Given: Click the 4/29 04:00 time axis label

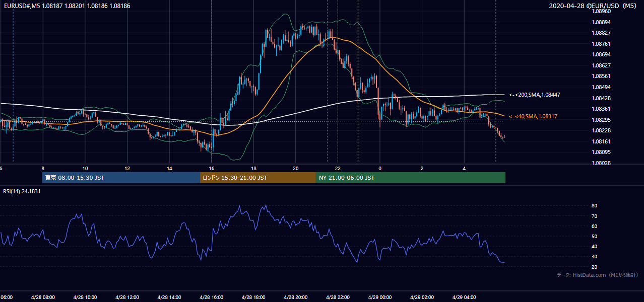Looking at the screenshot, I should pyautogui.click(x=464, y=297).
